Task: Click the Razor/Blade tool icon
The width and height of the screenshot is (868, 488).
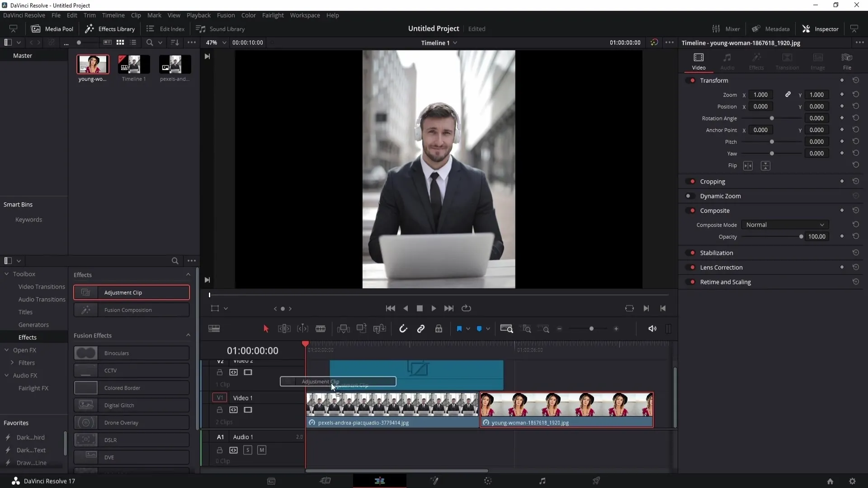Action: [321, 329]
